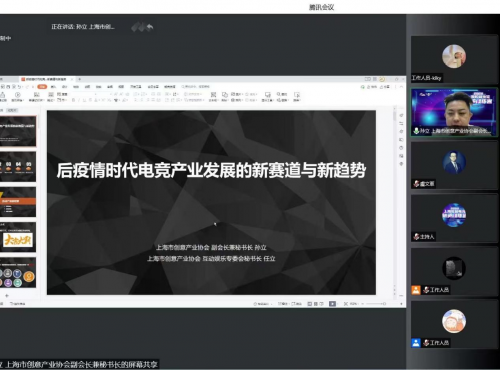500x370 pixels.
Task: Switch to normal view icon in status bar
Action: pos(310,304)
